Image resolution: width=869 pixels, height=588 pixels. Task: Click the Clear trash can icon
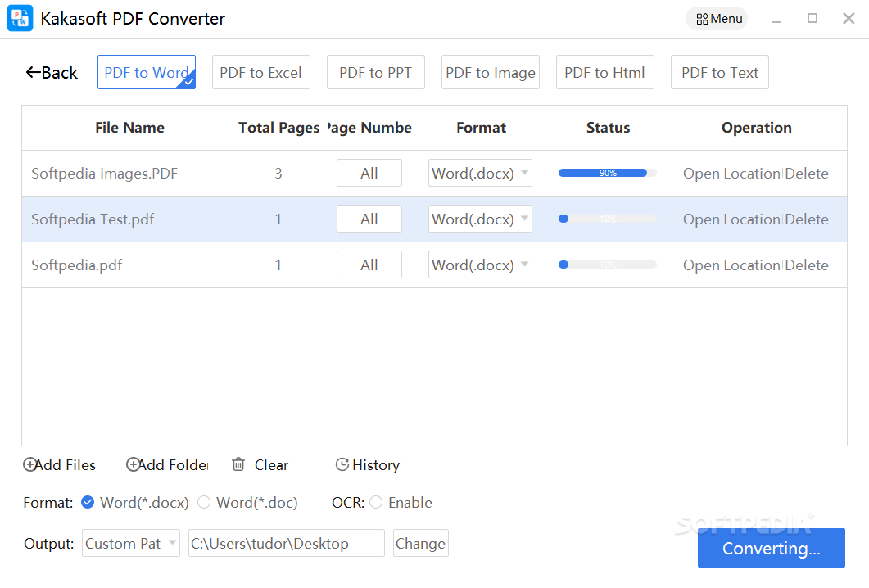click(x=238, y=464)
